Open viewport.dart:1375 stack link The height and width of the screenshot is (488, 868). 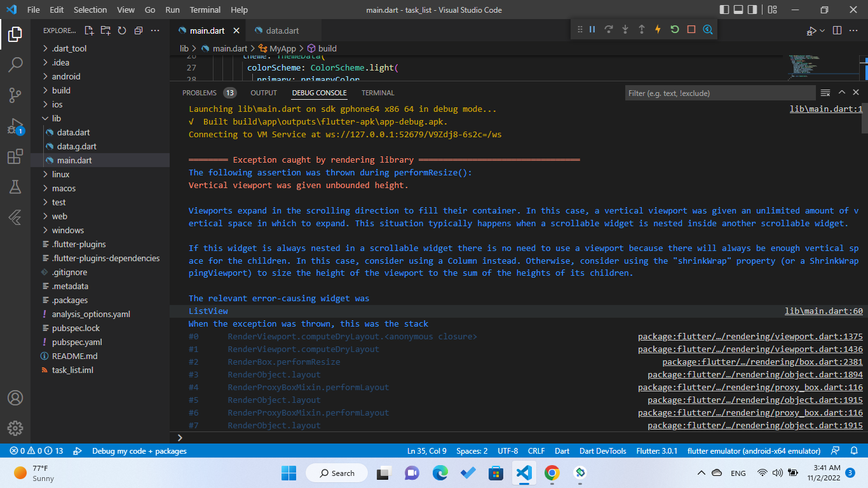tap(750, 337)
